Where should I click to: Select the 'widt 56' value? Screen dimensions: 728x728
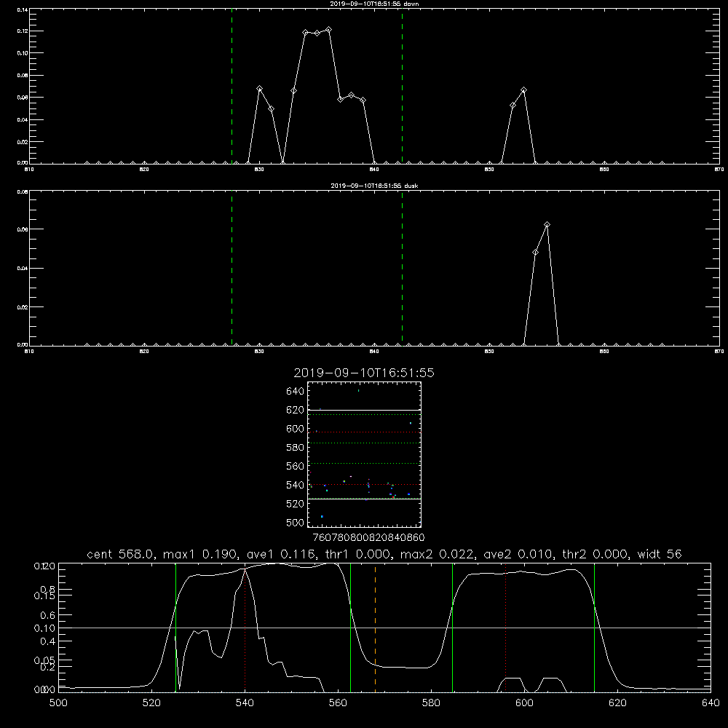click(660, 554)
